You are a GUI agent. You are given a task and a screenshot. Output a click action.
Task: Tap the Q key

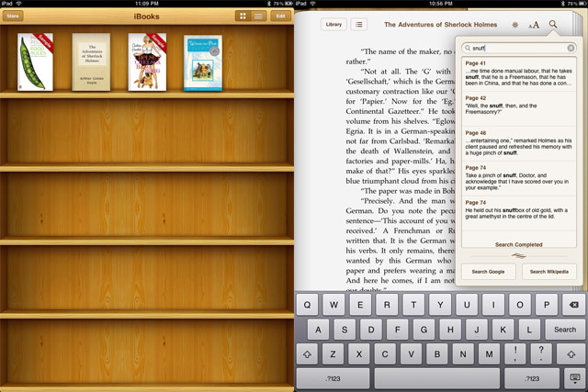pyautogui.click(x=307, y=305)
